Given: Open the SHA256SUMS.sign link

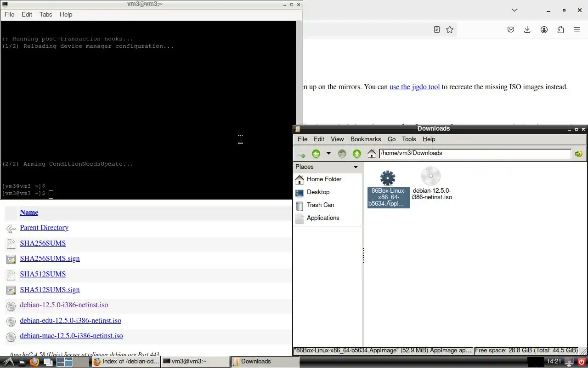Looking at the screenshot, I should [x=50, y=259].
